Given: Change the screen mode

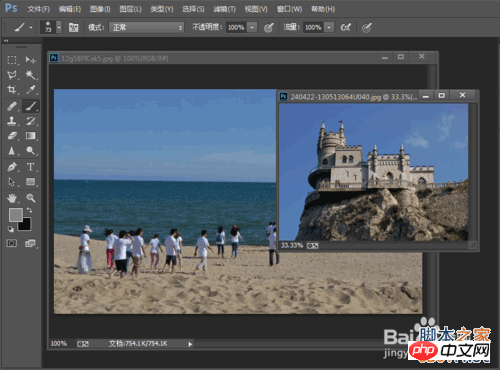Looking at the screenshot, I should tap(30, 243).
